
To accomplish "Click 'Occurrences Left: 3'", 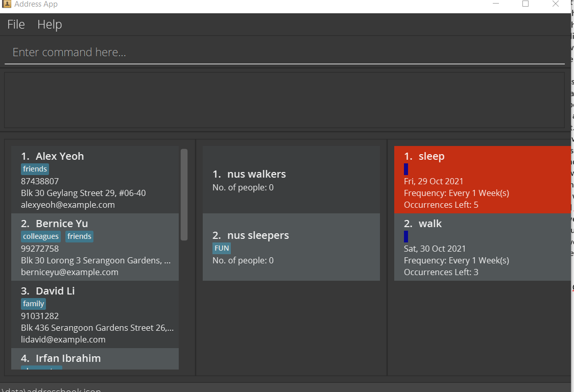I will pos(441,272).
